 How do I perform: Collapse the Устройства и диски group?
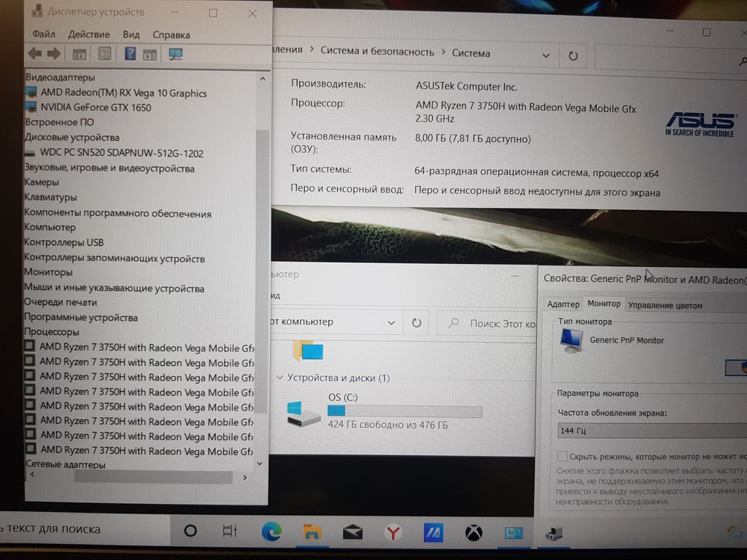(279, 377)
